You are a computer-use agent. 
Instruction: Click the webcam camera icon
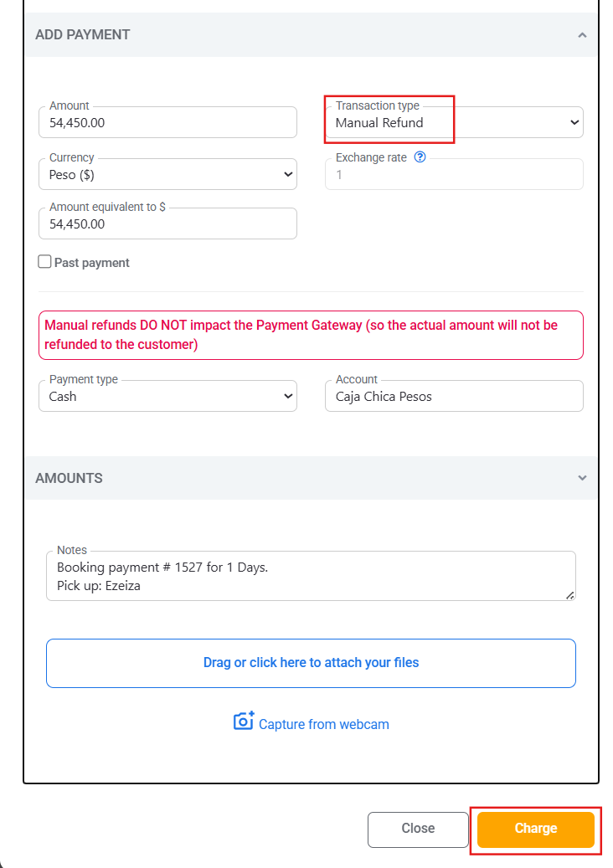[244, 721]
